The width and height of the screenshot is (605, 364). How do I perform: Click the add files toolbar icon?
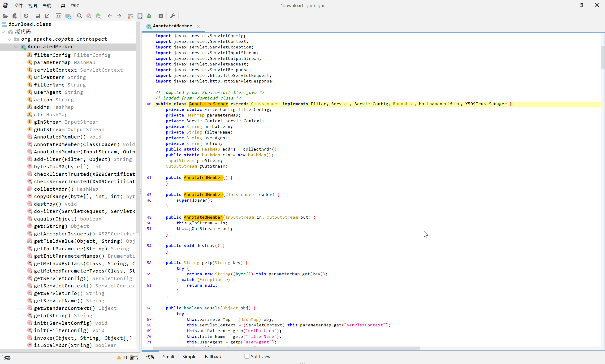point(15,16)
